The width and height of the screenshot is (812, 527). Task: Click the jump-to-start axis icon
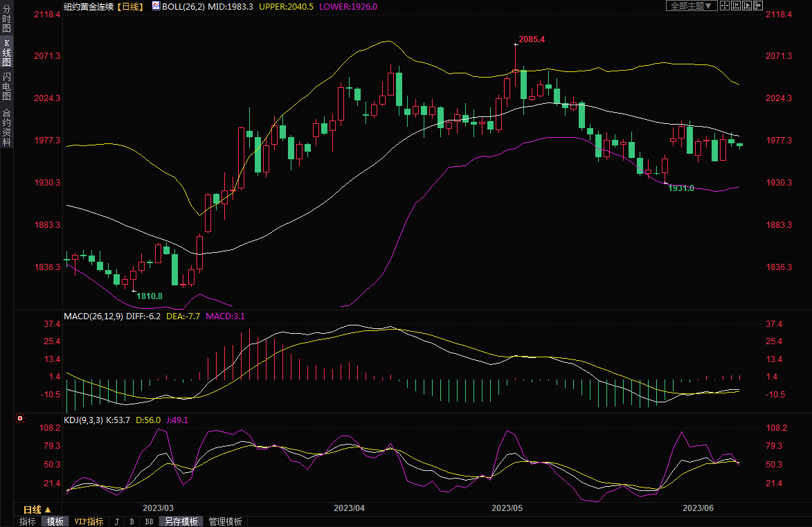[x=736, y=6]
